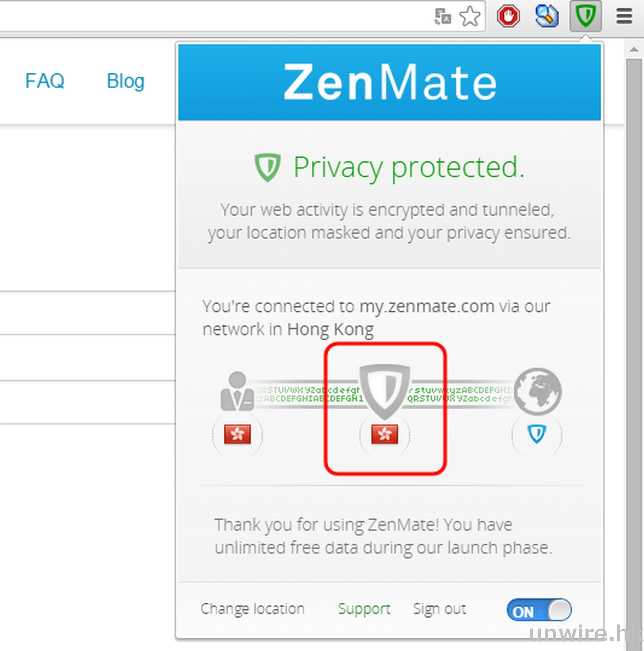Image resolution: width=644 pixels, height=651 pixels.
Task: Click the page scrollbar up arrow
Action: [x=634, y=50]
